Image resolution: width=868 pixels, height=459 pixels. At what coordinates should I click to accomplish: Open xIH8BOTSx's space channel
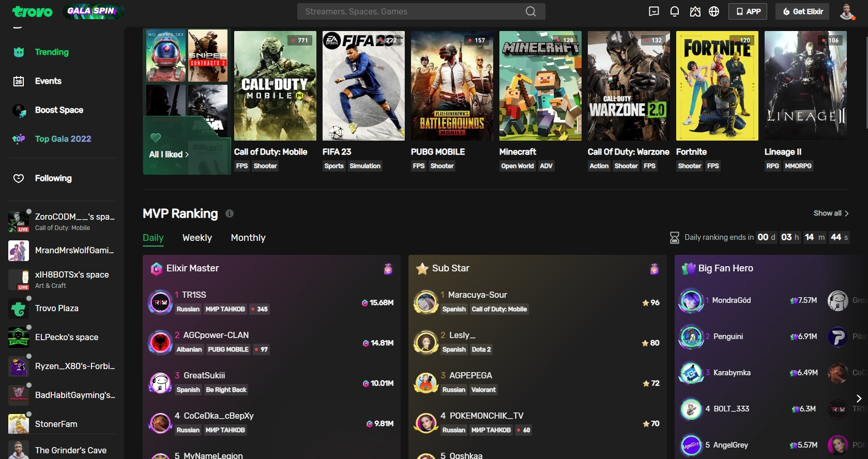tap(62, 280)
